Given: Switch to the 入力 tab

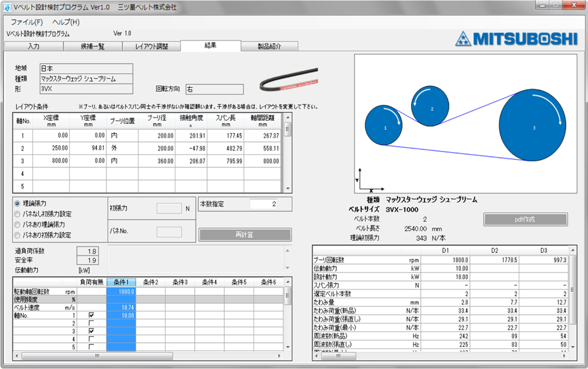Looking at the screenshot, I should [34, 46].
